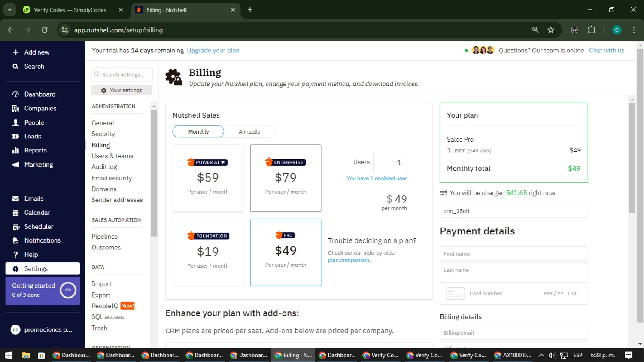Open PeopleIQ data settings
Screen dimensions: 644x362
click(105, 306)
